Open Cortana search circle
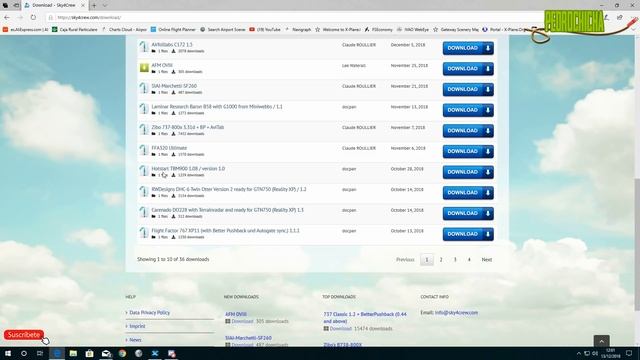Image resolution: width=640 pixels, height=360 pixels. pos(24,353)
